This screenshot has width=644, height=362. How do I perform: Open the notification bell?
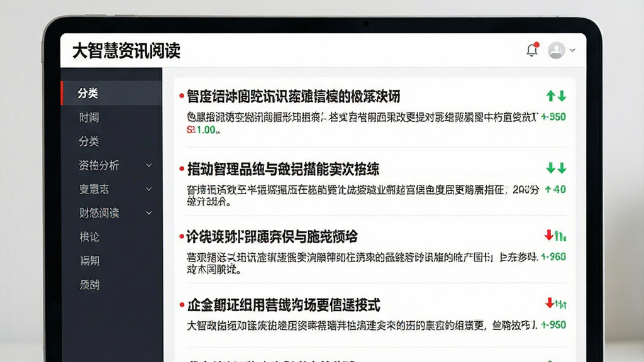click(532, 50)
